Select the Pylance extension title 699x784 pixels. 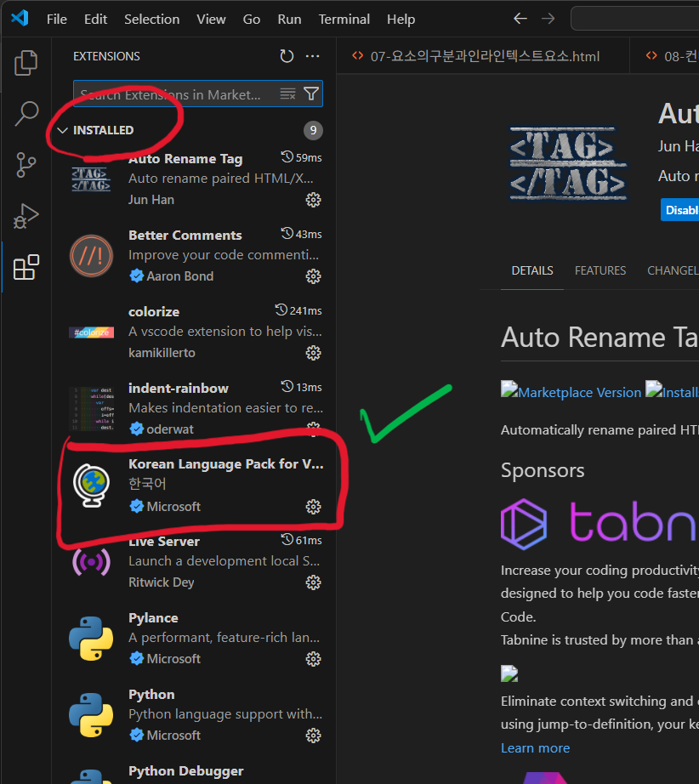(x=154, y=618)
